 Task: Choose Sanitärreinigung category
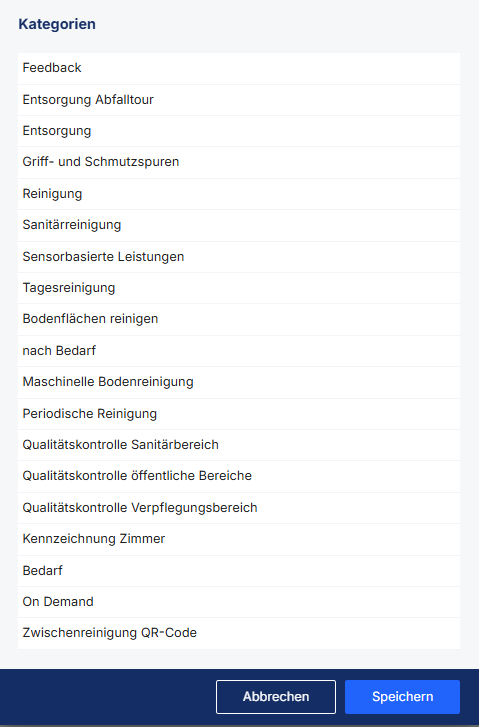239,225
